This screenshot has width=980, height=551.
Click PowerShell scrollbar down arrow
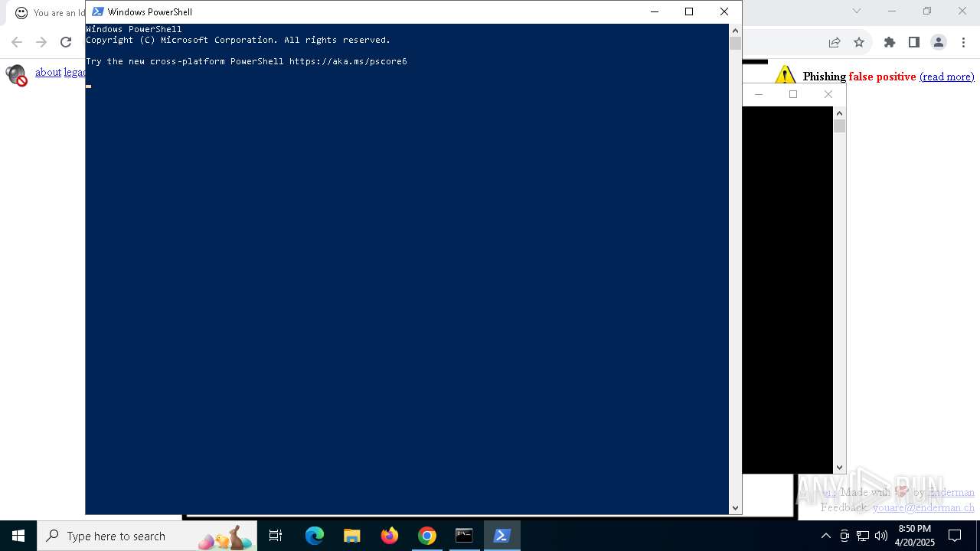(735, 508)
